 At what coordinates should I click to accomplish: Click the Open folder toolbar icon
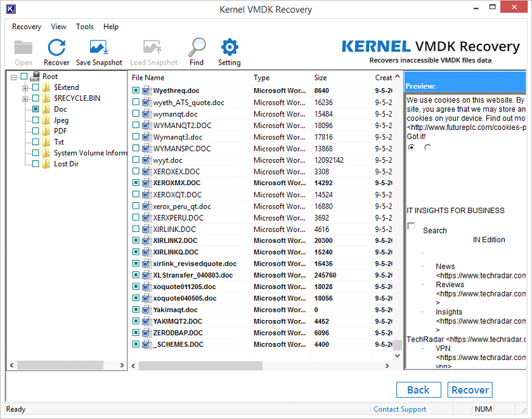(x=23, y=48)
